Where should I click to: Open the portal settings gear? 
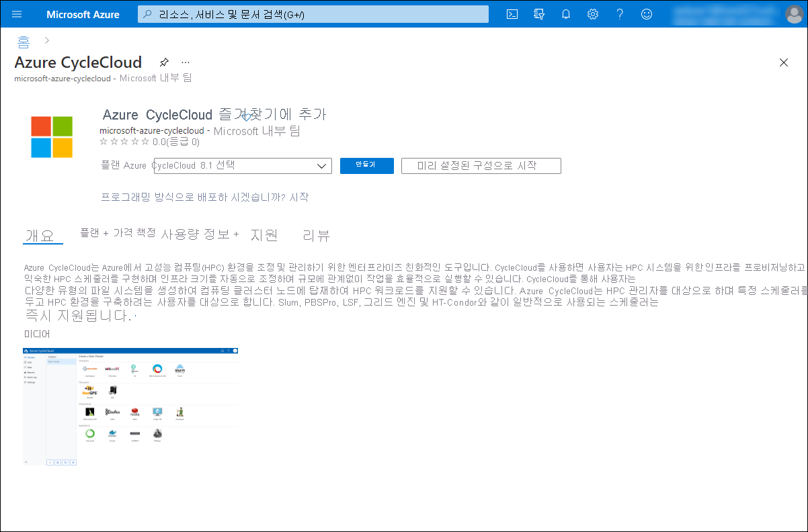tap(592, 14)
